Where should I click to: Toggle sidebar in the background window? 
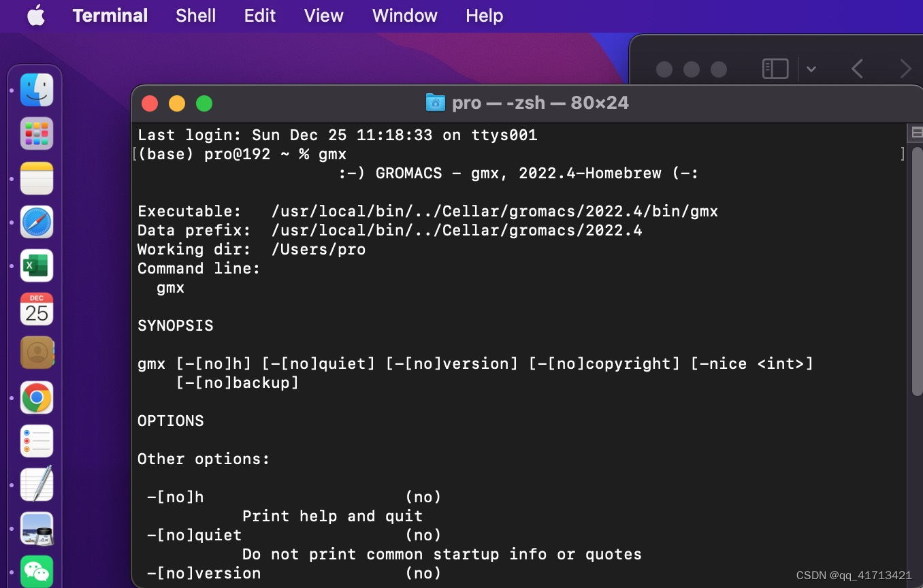coord(775,69)
